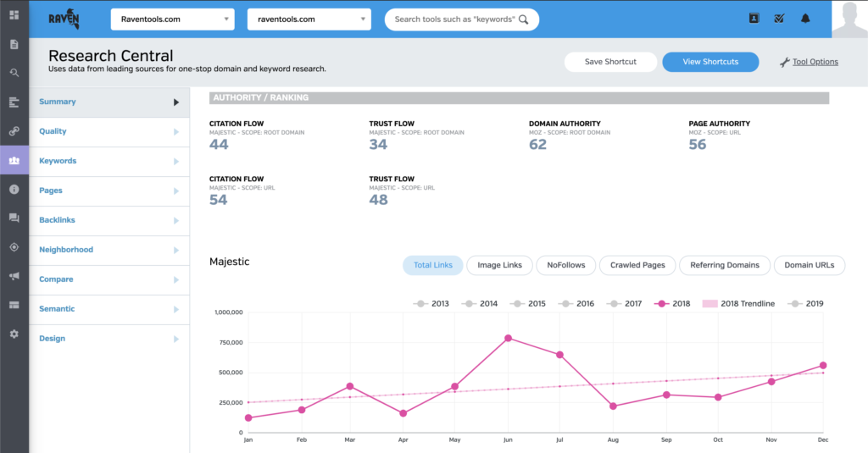The height and width of the screenshot is (453, 868).
Task: Click the magnifier search icon in left rail
Action: (x=14, y=73)
